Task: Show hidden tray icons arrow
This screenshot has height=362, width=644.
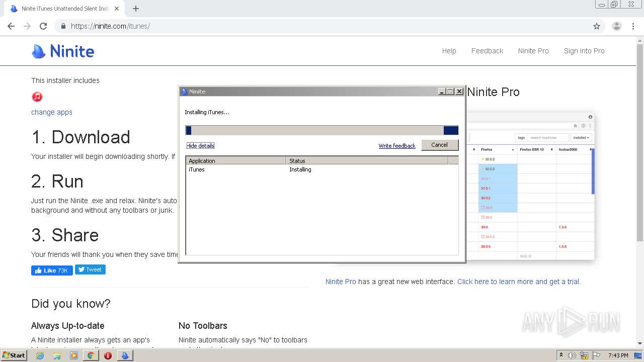Action: click(561, 355)
